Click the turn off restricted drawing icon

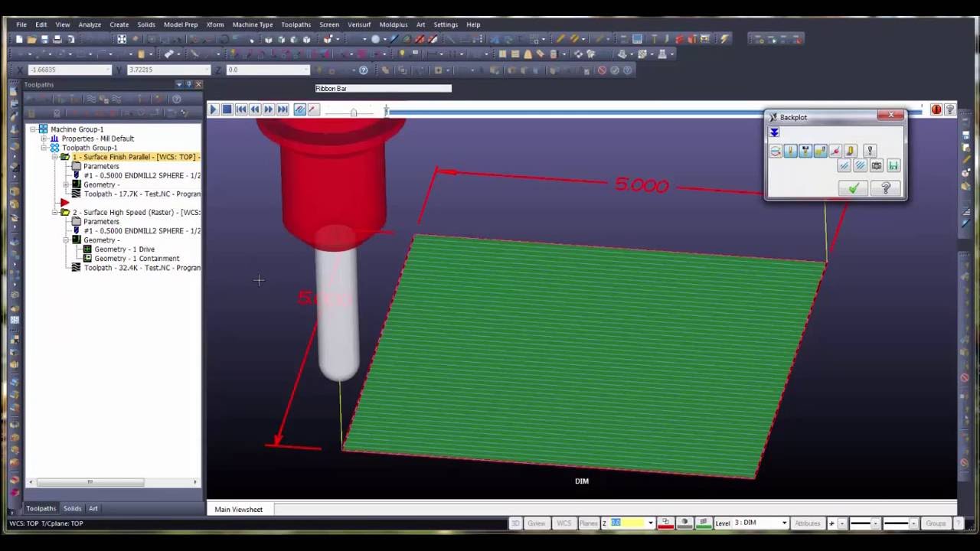click(860, 165)
